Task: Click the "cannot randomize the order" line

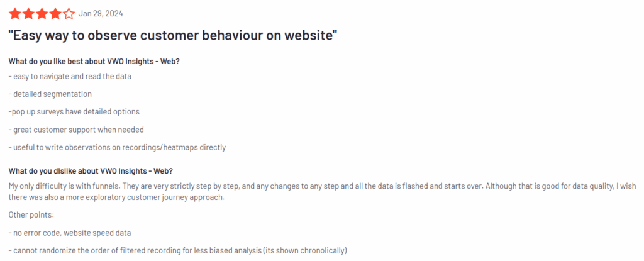Action: tap(177, 250)
